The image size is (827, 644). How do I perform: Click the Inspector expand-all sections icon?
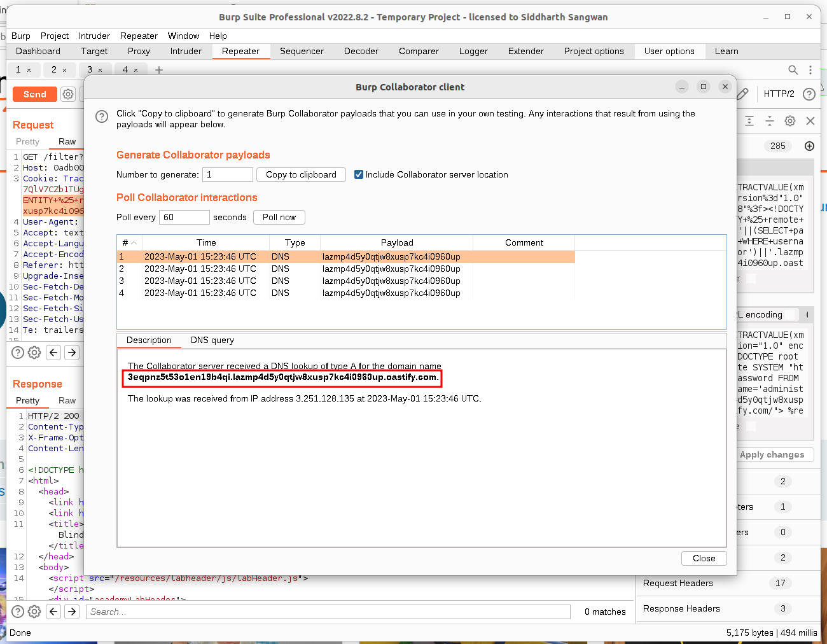coord(749,121)
